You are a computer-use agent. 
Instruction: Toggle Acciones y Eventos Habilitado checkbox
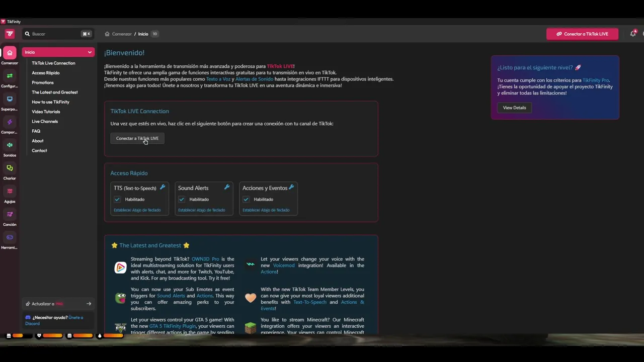[x=246, y=199]
